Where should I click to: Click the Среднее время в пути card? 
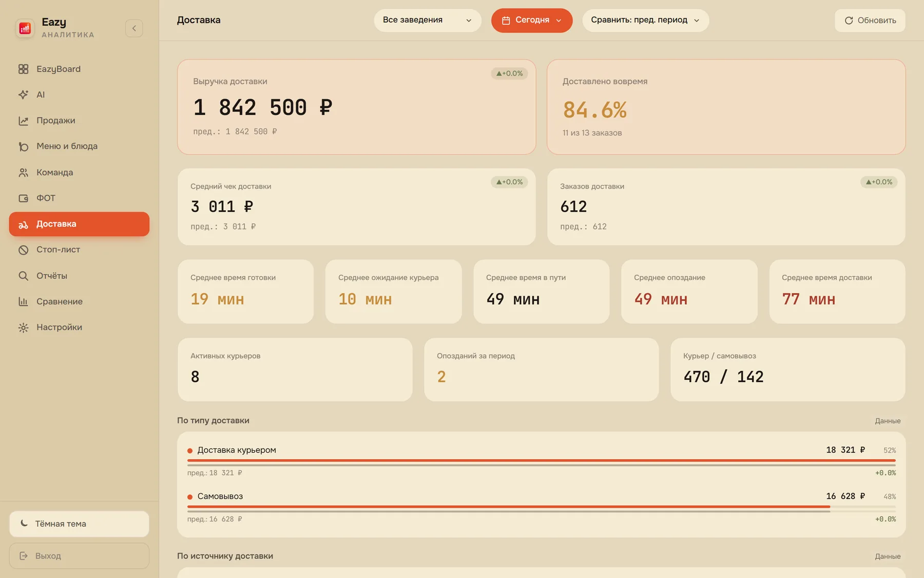click(x=541, y=291)
